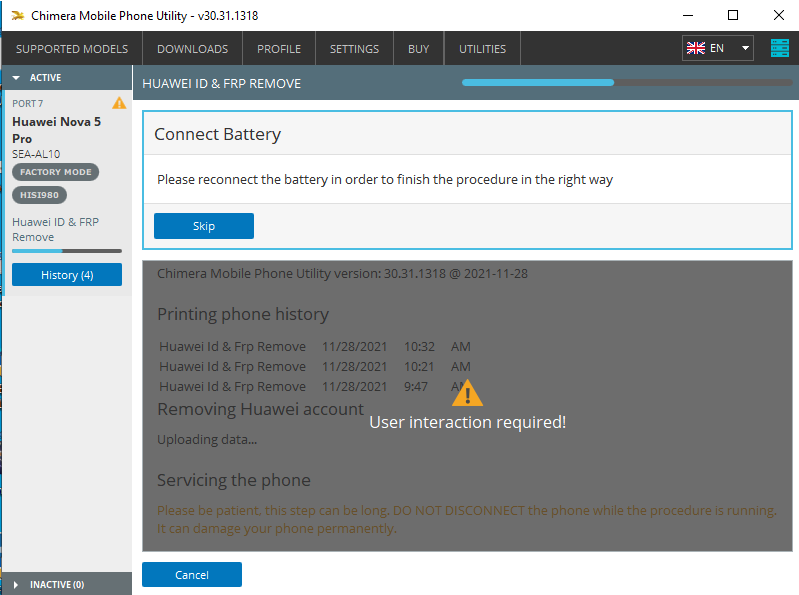Click the Huawei ID & FRP Remove sidebar label
Image resolution: width=799 pixels, height=595 pixels.
(56, 229)
